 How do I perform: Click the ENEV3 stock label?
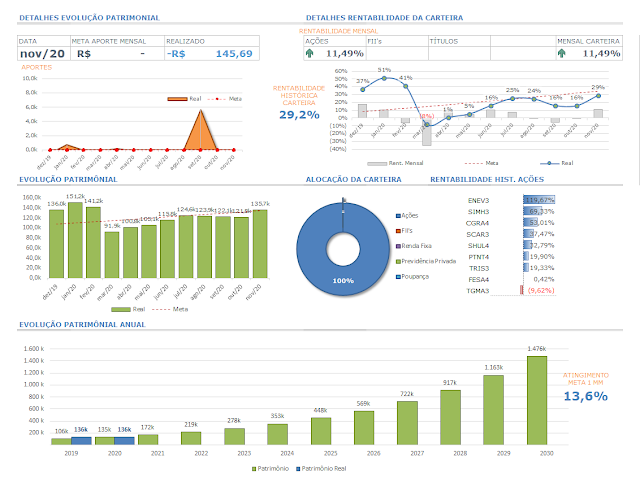click(x=478, y=200)
